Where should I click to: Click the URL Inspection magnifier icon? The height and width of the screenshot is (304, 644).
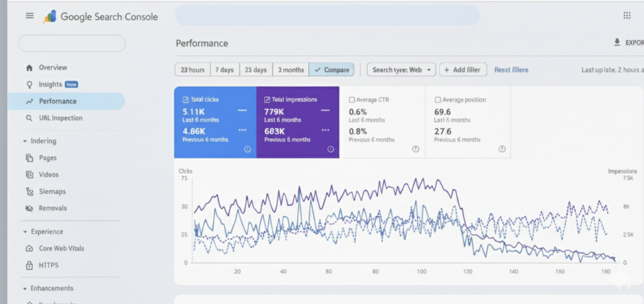(x=29, y=118)
